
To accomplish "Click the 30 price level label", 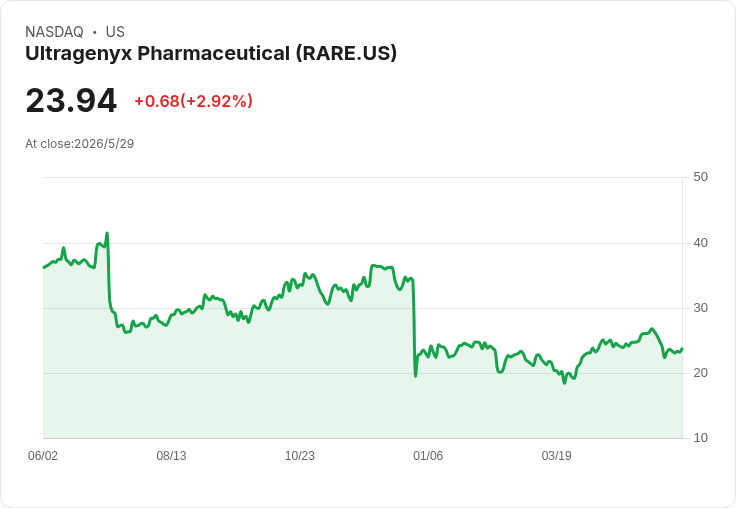I will tap(700, 308).
